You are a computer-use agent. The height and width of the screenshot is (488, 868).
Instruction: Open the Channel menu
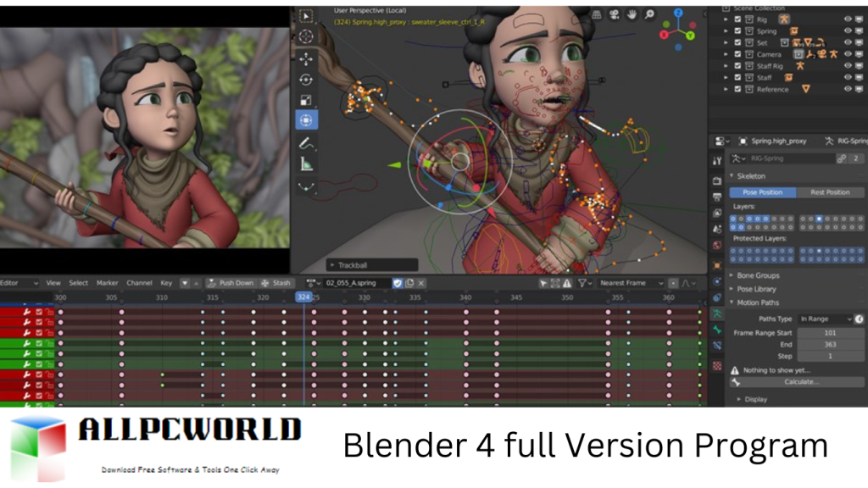(x=139, y=283)
